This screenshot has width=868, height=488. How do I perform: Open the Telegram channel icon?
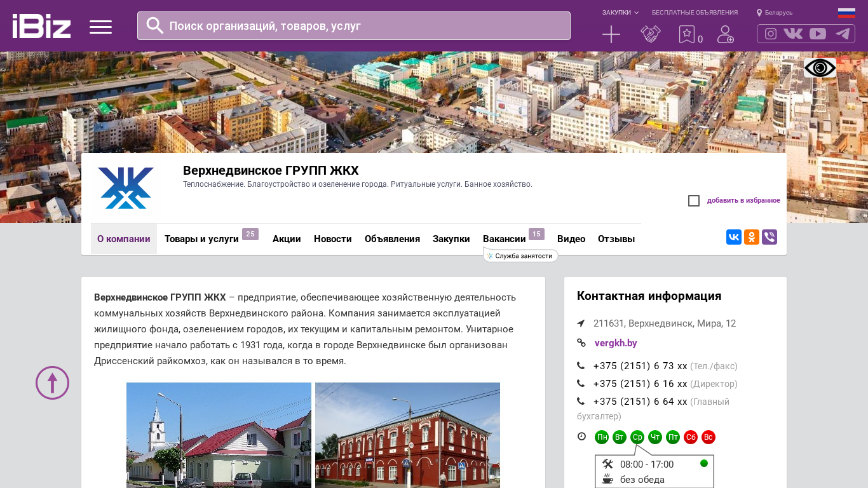pyautogui.click(x=843, y=34)
